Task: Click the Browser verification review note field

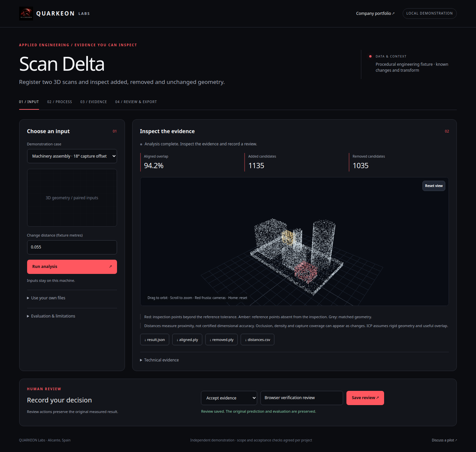Action: pos(302,398)
